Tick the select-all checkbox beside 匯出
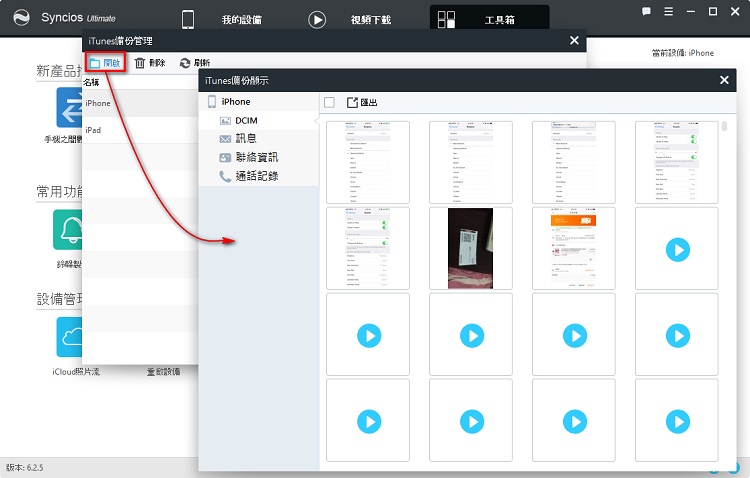 [x=329, y=102]
